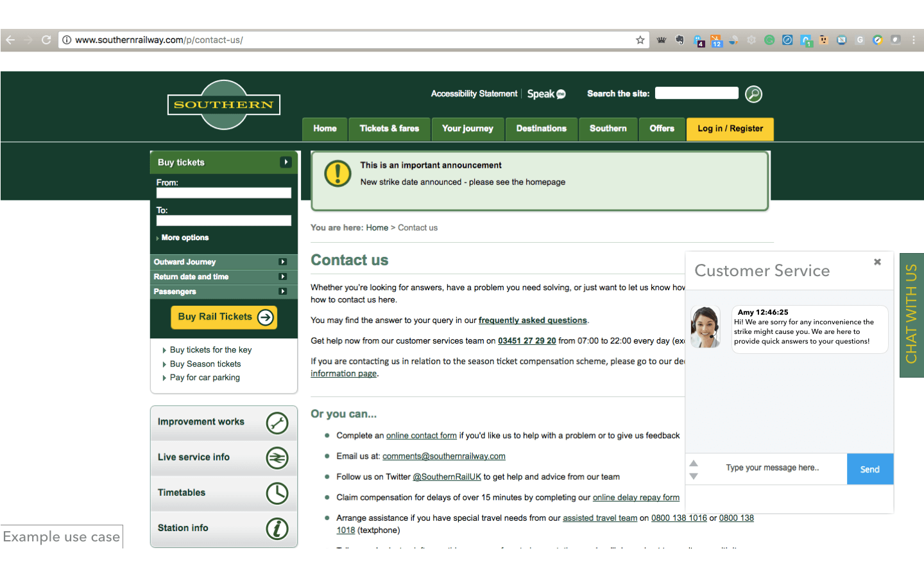Open the Accessibility Statement link
The height and width of the screenshot is (578, 924).
pos(474,94)
